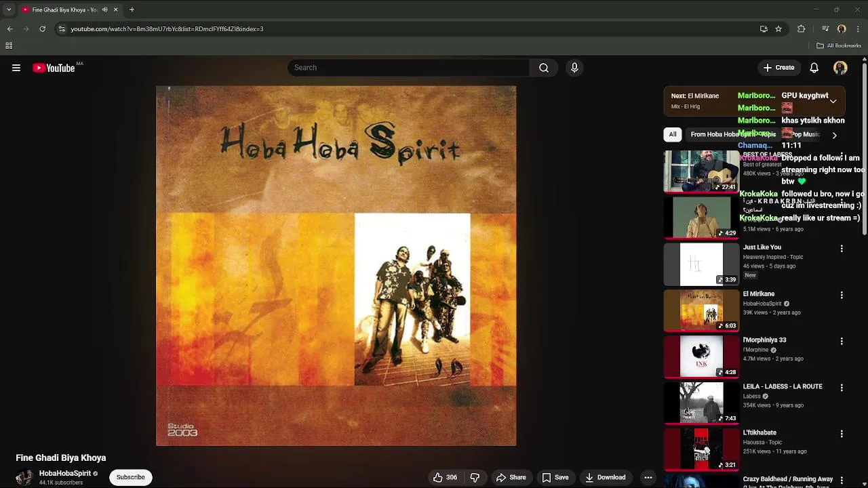The image size is (868, 488).
Task: Open the YouTube guide hamburger menu
Action: (x=16, y=68)
